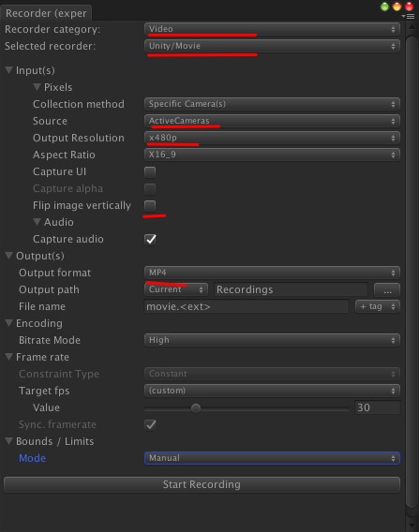Collapse the Audio foldout arrow
The image size is (419, 532).
(37, 222)
